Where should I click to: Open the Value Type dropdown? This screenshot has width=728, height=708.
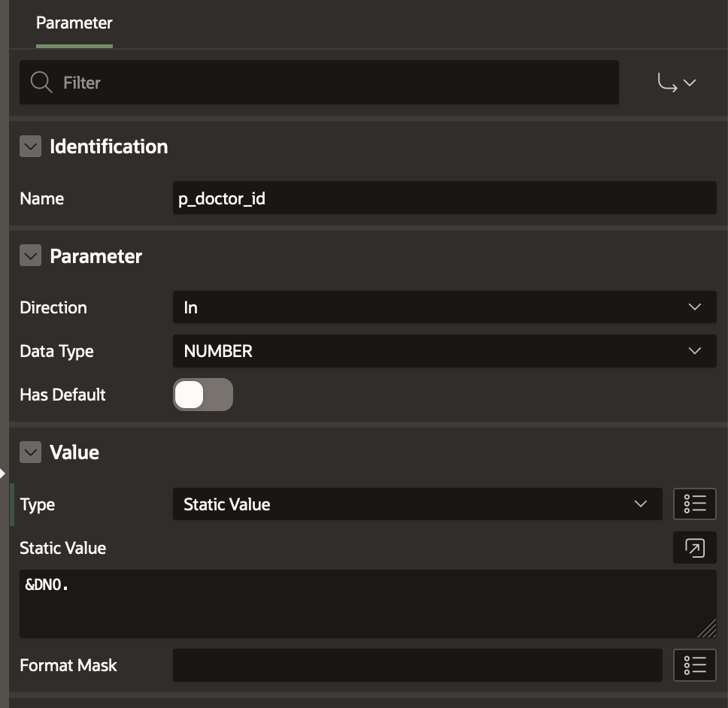[417, 504]
